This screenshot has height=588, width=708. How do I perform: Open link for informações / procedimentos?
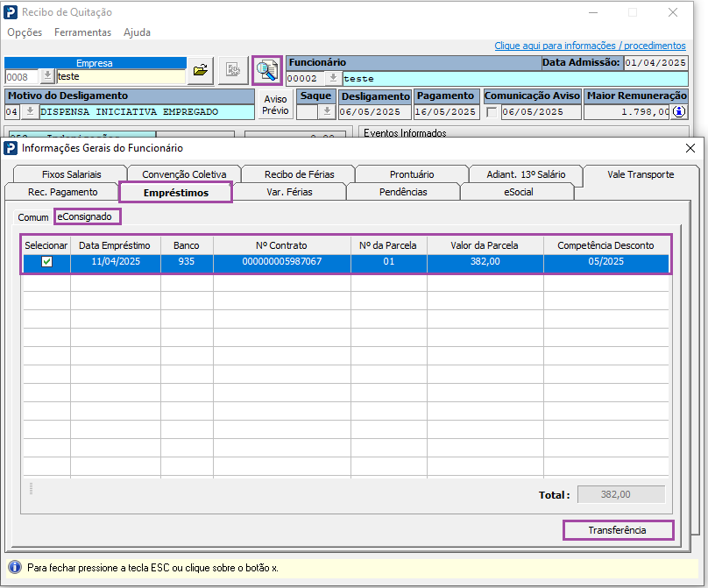tap(590, 46)
